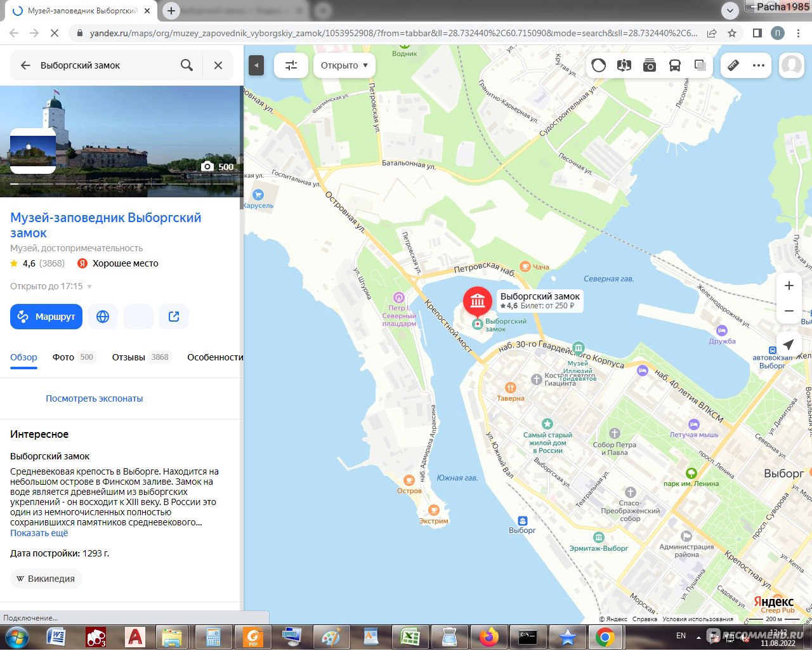This screenshot has height=651, width=812.
Task: Open Firefox from the taskbar
Action: (488, 637)
